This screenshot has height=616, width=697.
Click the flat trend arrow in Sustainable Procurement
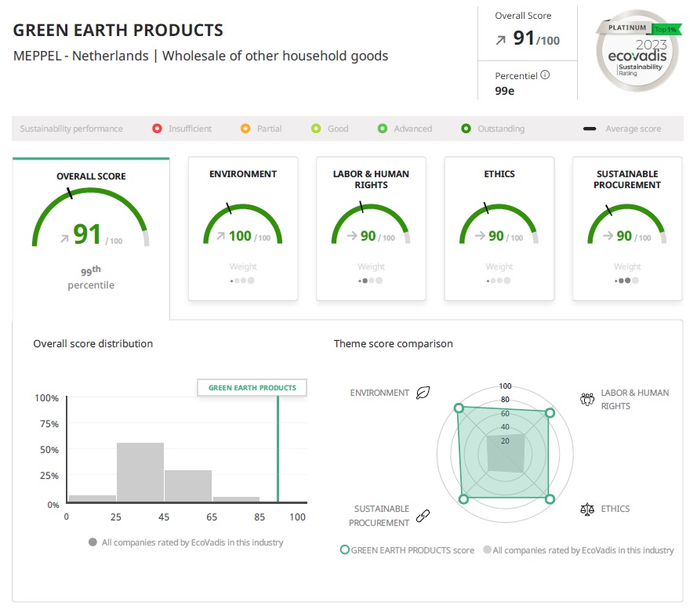pyautogui.click(x=608, y=236)
